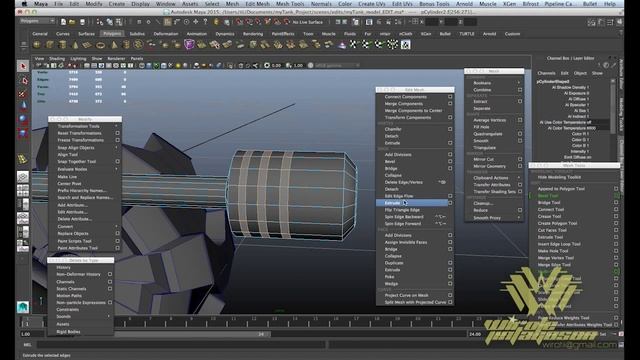Click the shelf options icon at left of shelf
Viewport: 640px width, 360px height.
23,44
